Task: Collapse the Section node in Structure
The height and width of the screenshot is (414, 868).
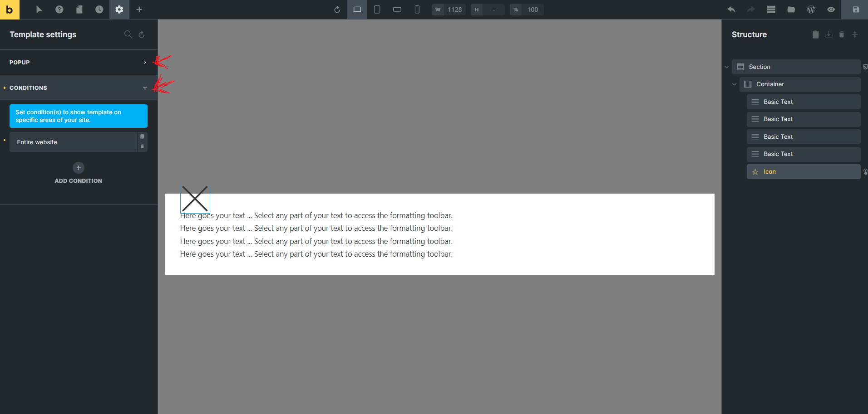Action: pyautogui.click(x=726, y=67)
